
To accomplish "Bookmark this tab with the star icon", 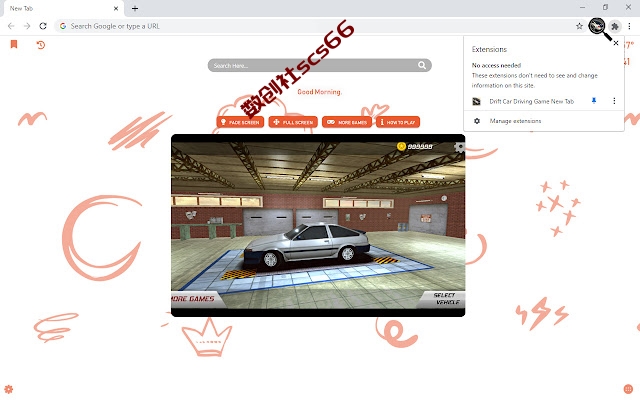I will click(x=579, y=26).
